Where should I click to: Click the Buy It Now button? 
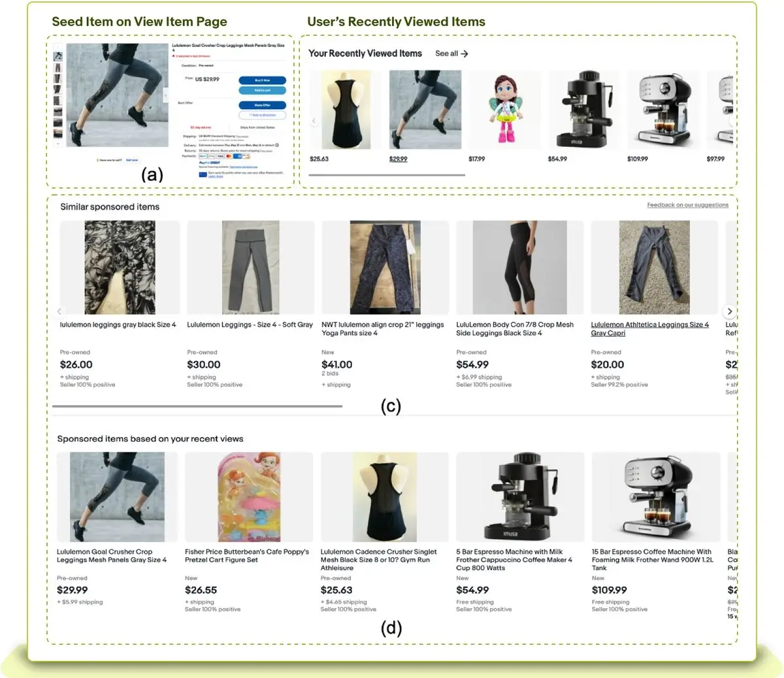(x=262, y=80)
